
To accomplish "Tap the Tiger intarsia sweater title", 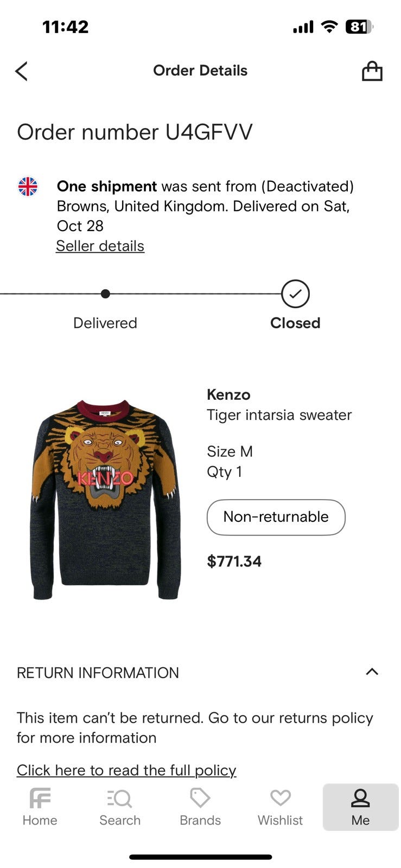I will click(279, 415).
